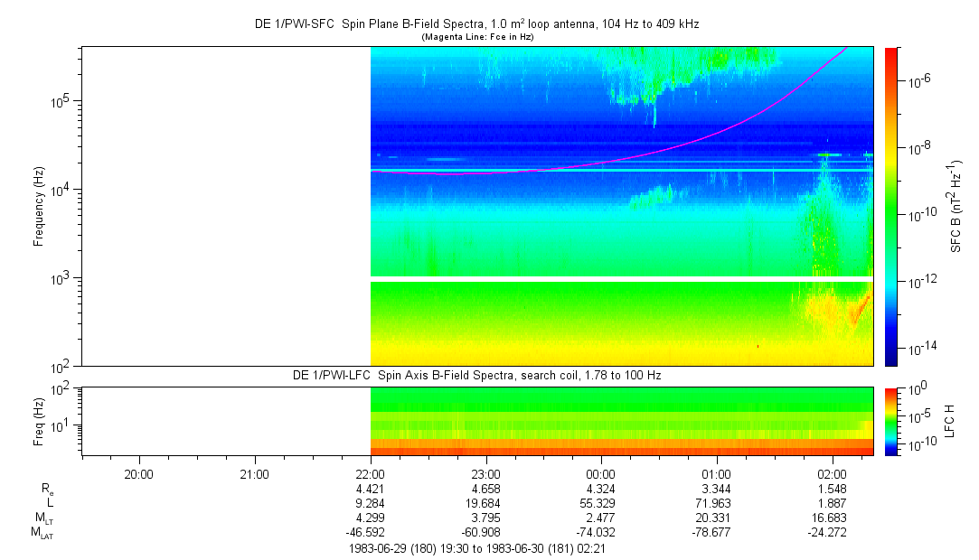Screen dimensions: 979x560
Task: Click the MLT value 2.477
Action: [x=601, y=518]
